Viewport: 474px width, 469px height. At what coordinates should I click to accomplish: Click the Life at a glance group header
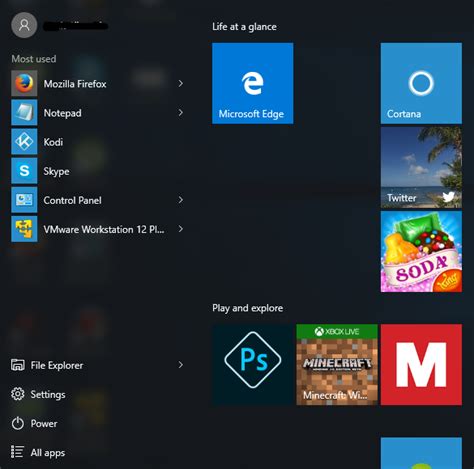point(244,27)
